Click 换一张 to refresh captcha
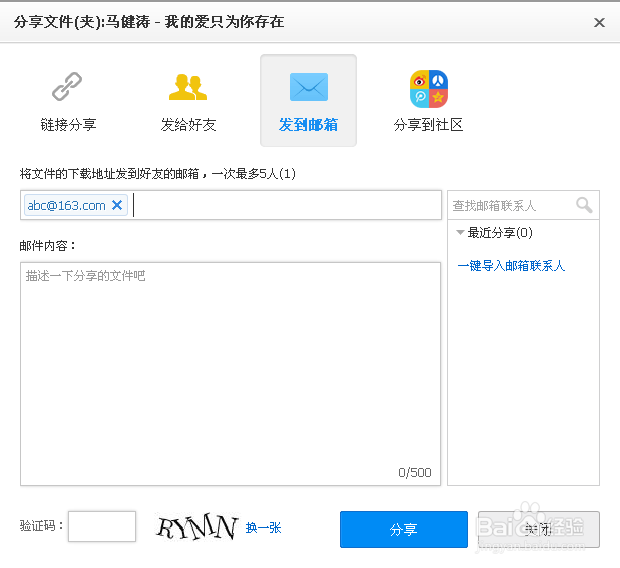 click(x=263, y=528)
